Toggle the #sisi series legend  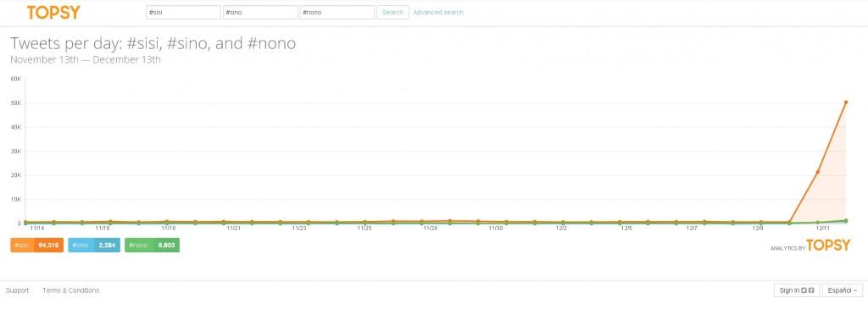pyautogui.click(x=36, y=245)
